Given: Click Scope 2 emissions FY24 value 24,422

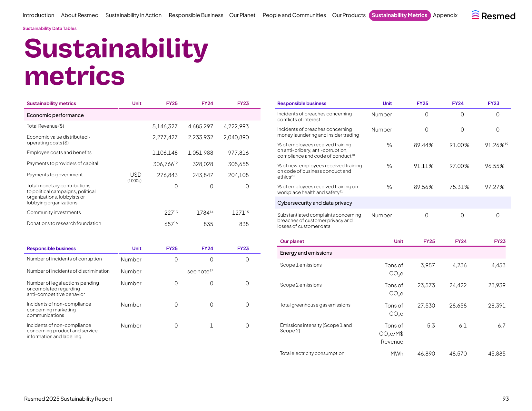Looking at the screenshot, I should coord(458,285).
